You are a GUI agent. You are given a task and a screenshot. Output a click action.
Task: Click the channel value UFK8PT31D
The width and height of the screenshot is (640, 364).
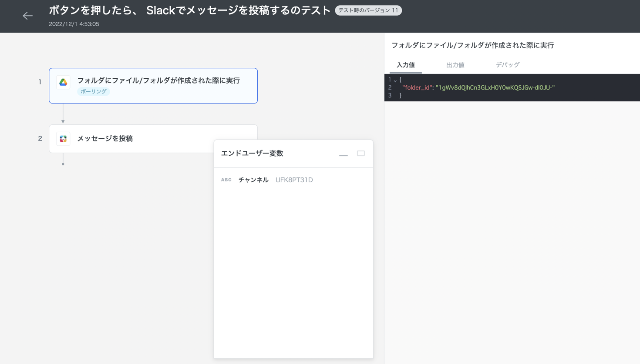coord(294,180)
